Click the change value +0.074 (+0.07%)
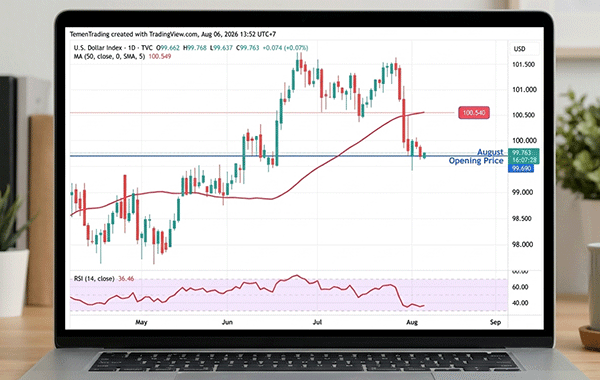 click(x=285, y=48)
